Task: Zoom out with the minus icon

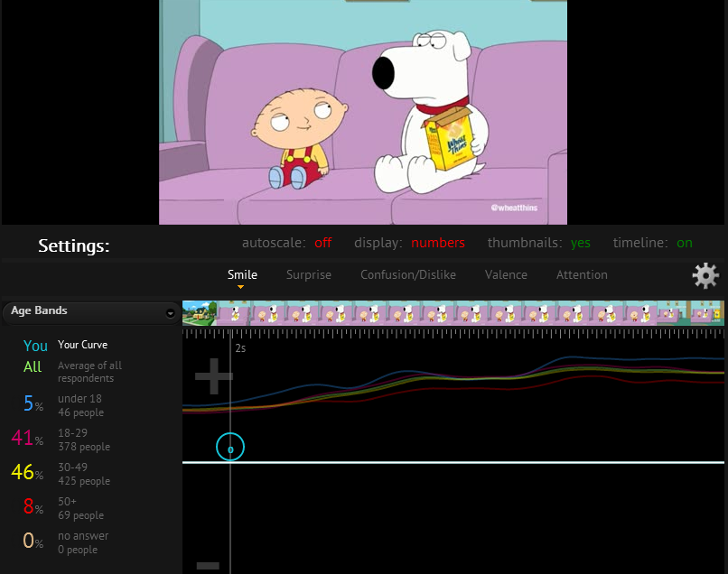Action: (208, 566)
